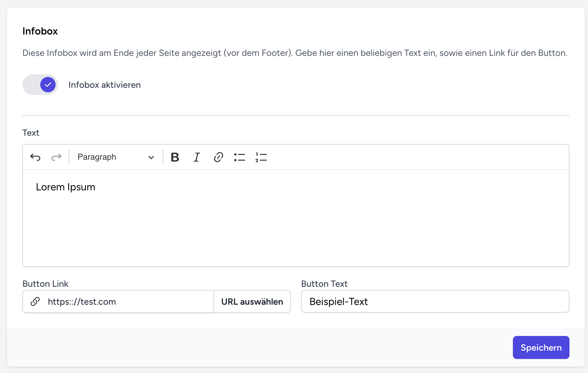Open the Paragraph style dropdown
The image size is (588, 373).
coord(115,157)
